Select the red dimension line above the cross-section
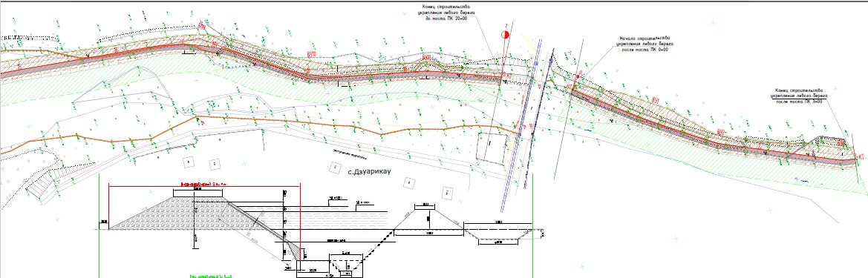The image size is (868, 278). tap(204, 185)
